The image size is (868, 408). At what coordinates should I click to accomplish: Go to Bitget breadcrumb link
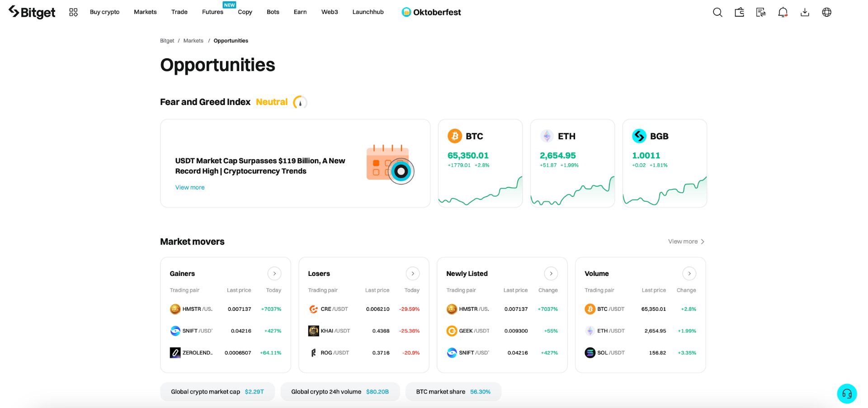[x=167, y=41]
